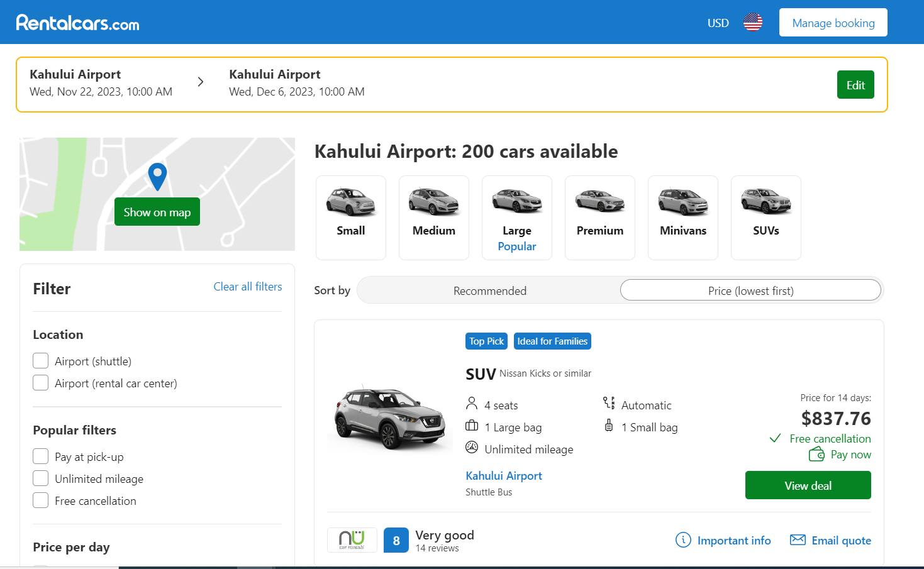Viewport: 924px width, 569px height.
Task: Click the Automatic gearbox icon
Action: [x=608, y=403]
